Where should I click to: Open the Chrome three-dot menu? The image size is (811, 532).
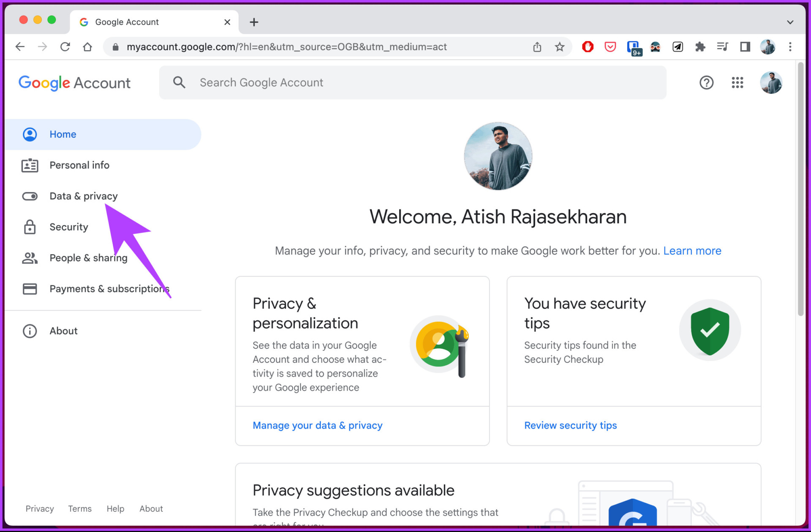[790, 47]
